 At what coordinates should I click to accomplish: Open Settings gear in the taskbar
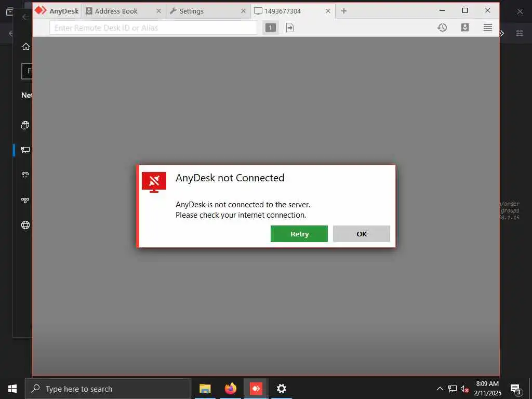[281, 389]
